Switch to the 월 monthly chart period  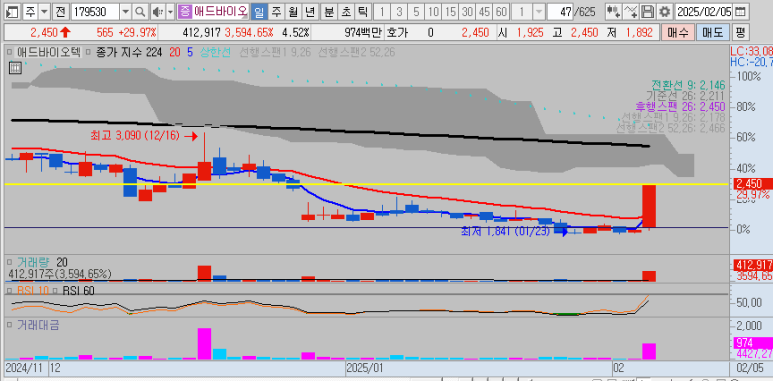[293, 11]
